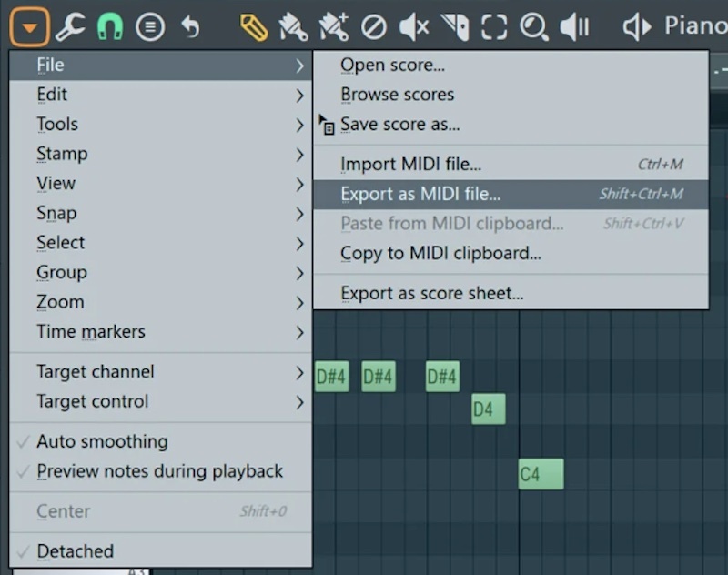Viewport: 728px width, 575px height.
Task: Uncheck the Detached option
Action: (75, 551)
